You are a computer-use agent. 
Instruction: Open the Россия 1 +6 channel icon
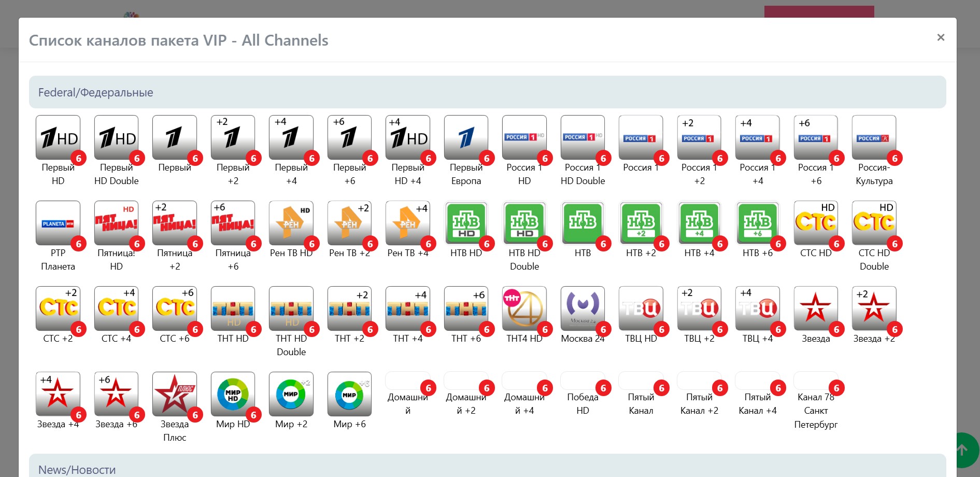816,137
